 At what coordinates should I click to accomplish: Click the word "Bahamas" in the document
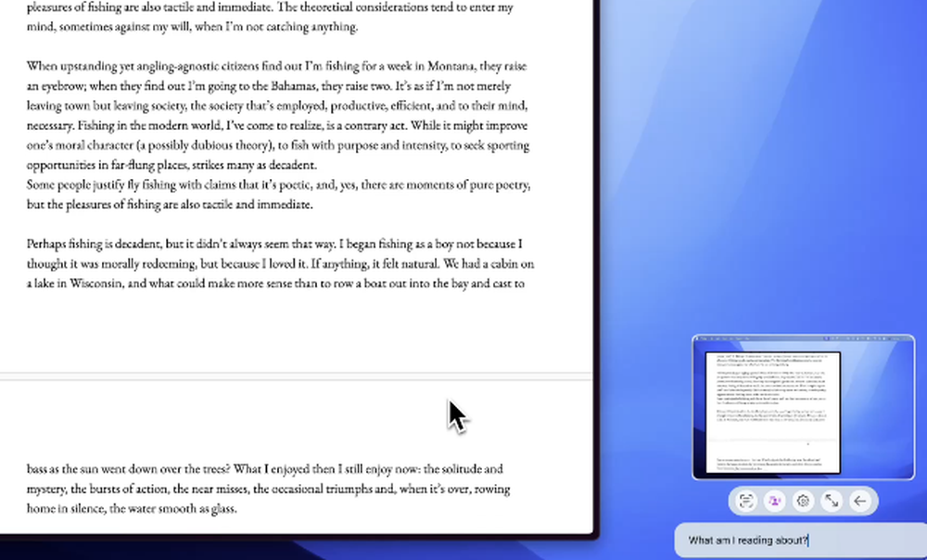295,85
